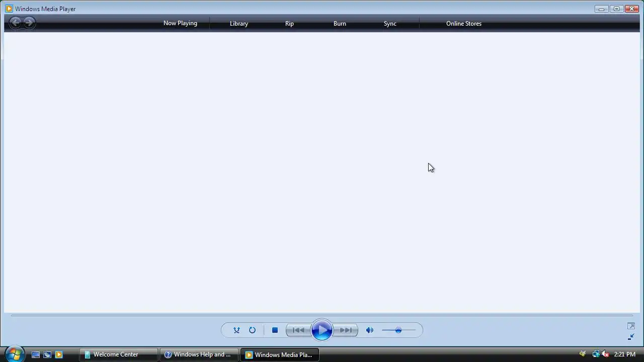Open the Windows Start menu orb
Image resolution: width=644 pixels, height=362 pixels.
(14, 354)
